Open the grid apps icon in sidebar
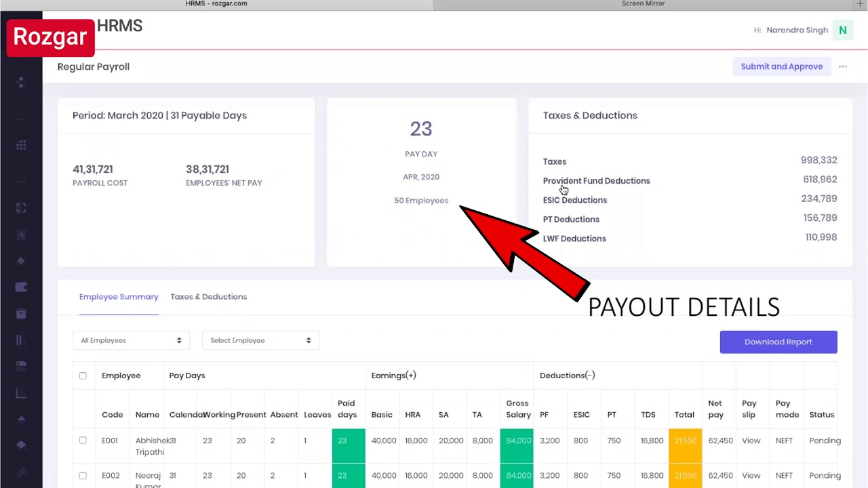The width and height of the screenshot is (868, 488). pos(21,145)
